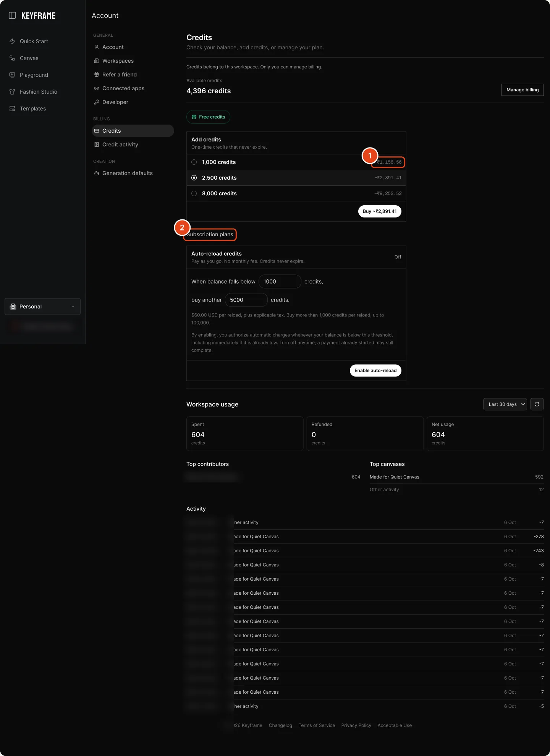Image resolution: width=550 pixels, height=756 pixels.
Task: Click the Credits card icon
Action: coord(97,131)
